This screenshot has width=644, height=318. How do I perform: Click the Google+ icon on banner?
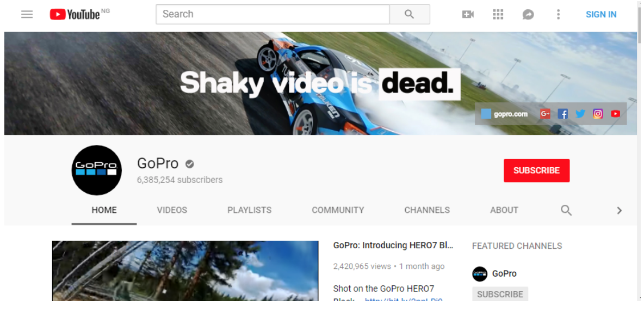pyautogui.click(x=545, y=114)
